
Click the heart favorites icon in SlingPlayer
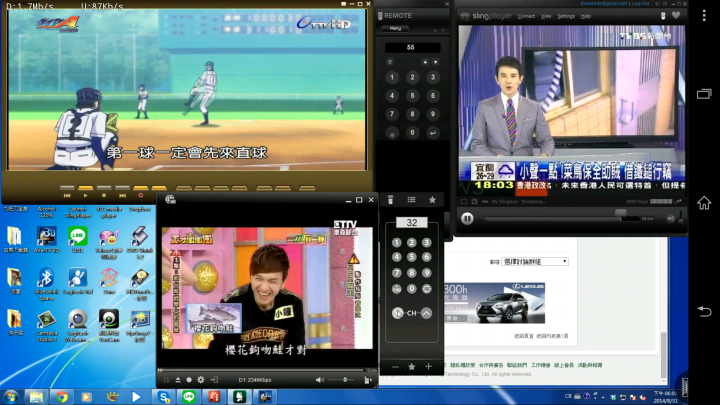point(676,16)
